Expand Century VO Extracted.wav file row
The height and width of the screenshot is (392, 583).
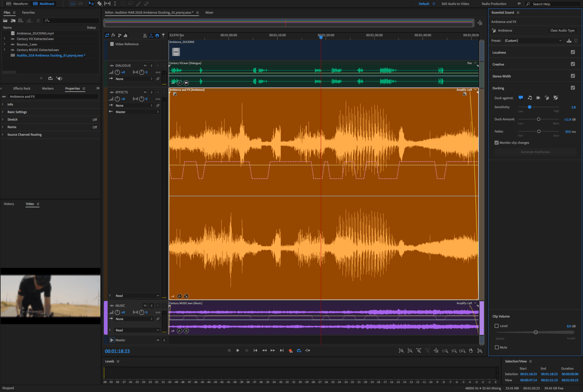coord(5,39)
